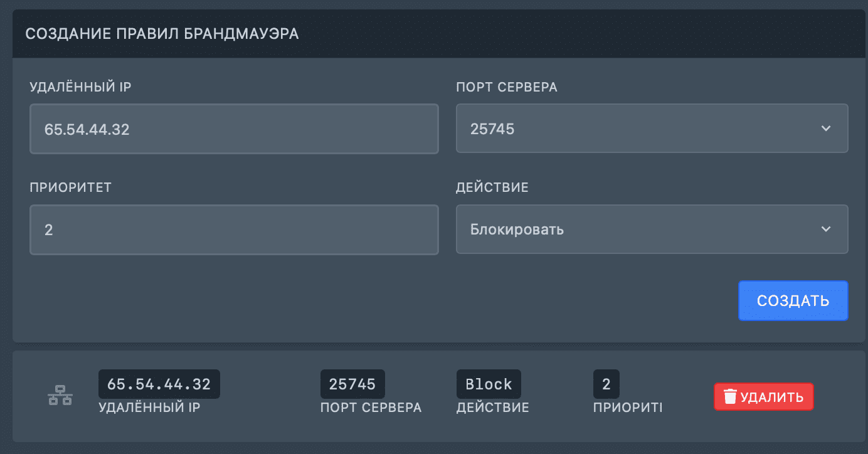The width and height of the screenshot is (868, 454).
Task: Click the Удалённый IP label above the input
Action: 80,87
